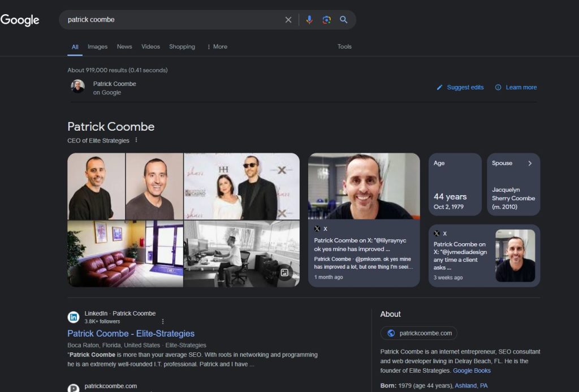The width and height of the screenshot is (579, 392).
Task: Expand the Spouse card chevron
Action: tap(530, 163)
